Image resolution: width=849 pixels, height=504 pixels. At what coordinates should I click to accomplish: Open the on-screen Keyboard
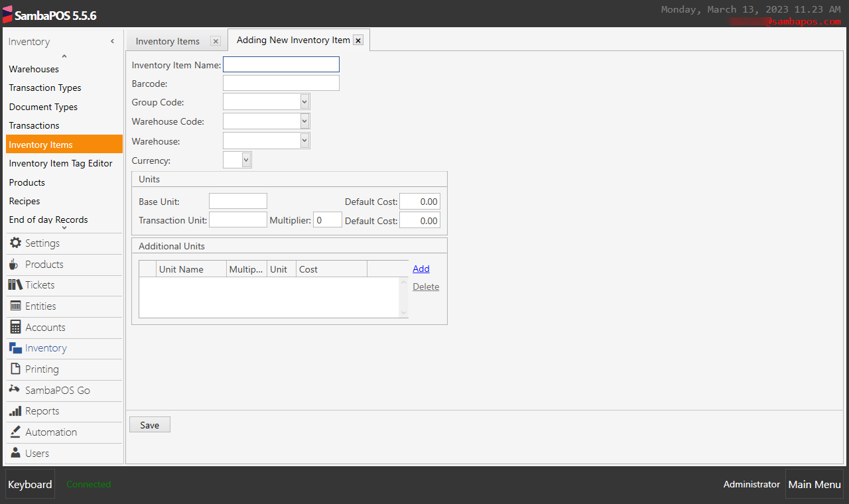pyautogui.click(x=29, y=484)
